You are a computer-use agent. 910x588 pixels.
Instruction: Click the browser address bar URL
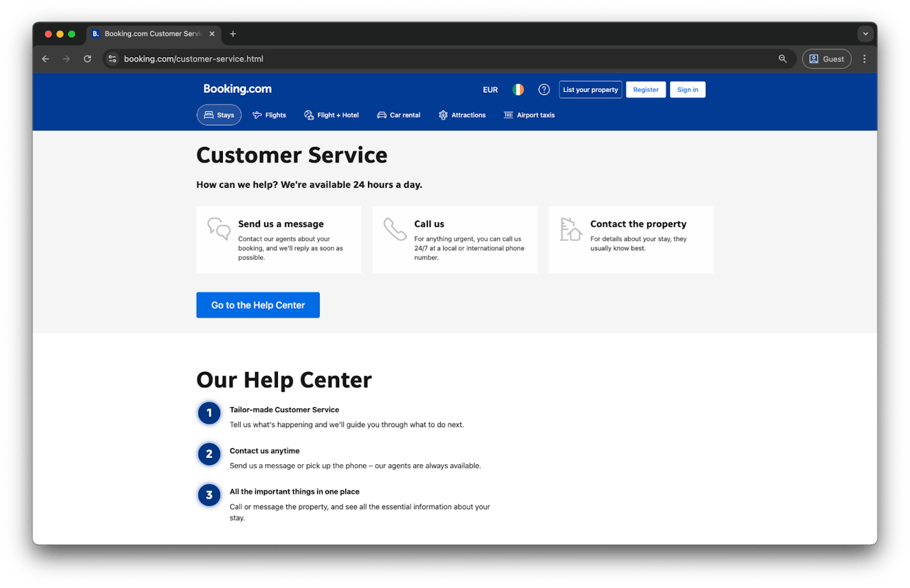(193, 59)
